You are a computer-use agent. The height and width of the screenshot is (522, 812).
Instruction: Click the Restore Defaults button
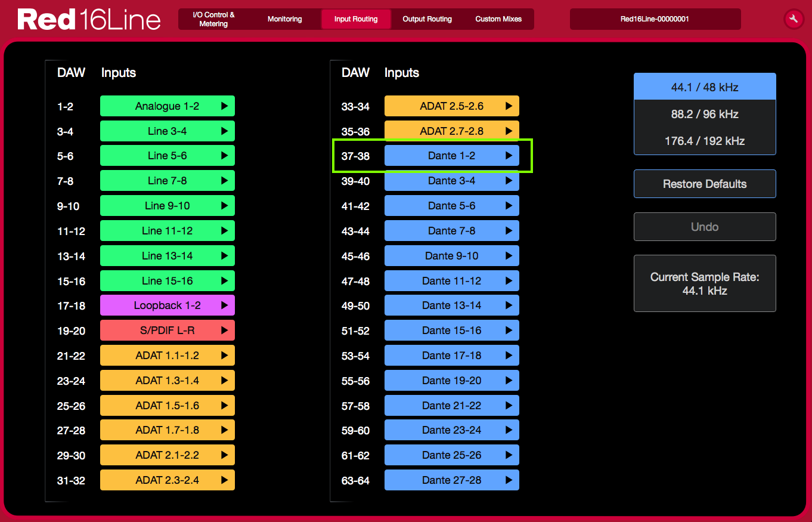[x=705, y=184]
